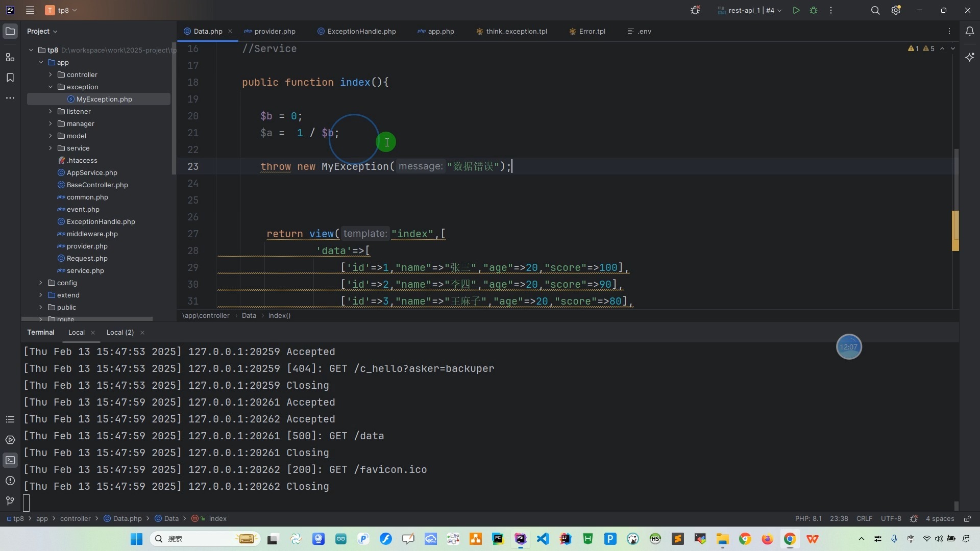Open Windows Start menu

[x=136, y=539]
